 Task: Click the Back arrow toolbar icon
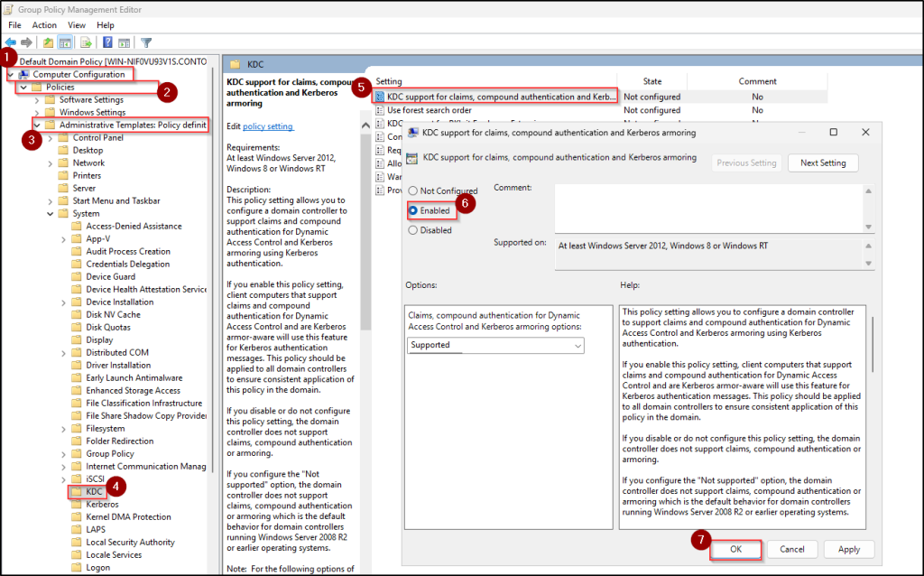(11, 42)
